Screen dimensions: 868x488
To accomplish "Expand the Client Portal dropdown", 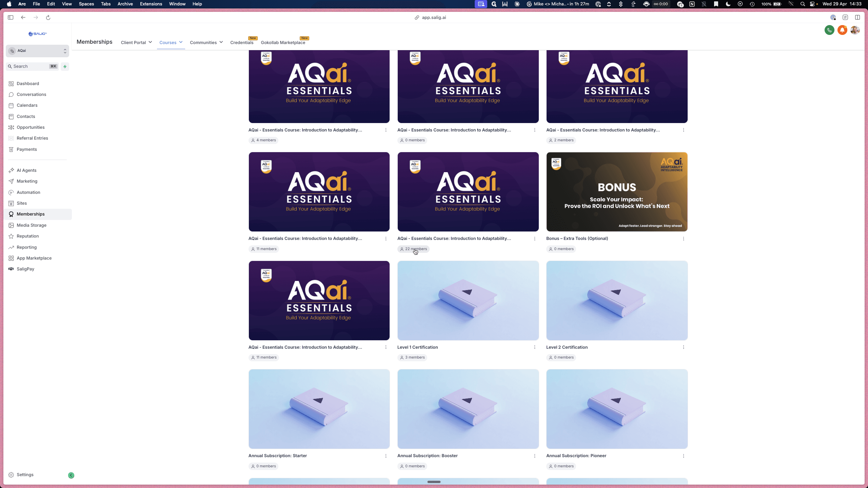I will tap(136, 42).
